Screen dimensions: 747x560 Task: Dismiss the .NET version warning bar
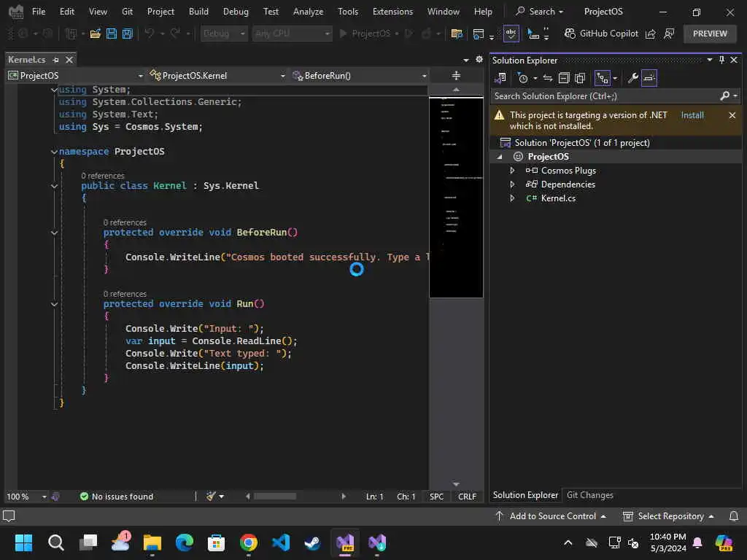coord(732,115)
